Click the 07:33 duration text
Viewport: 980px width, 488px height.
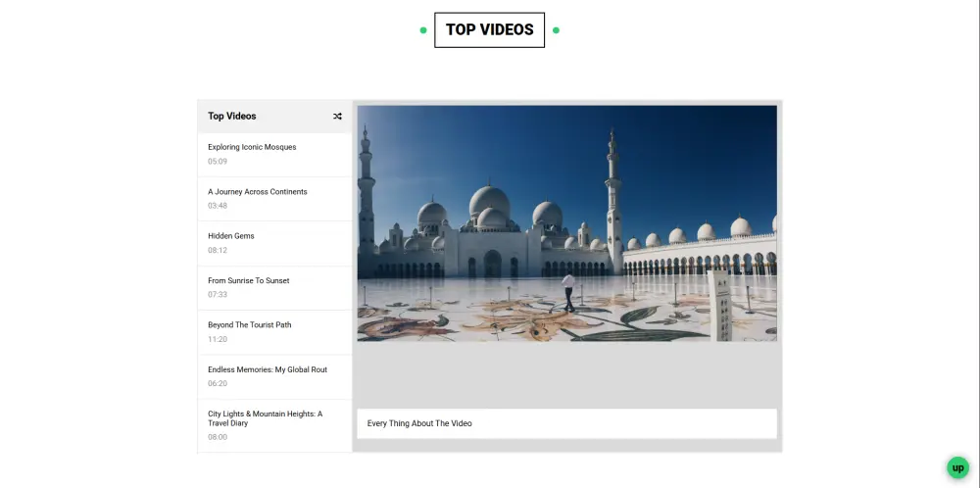[218, 294]
